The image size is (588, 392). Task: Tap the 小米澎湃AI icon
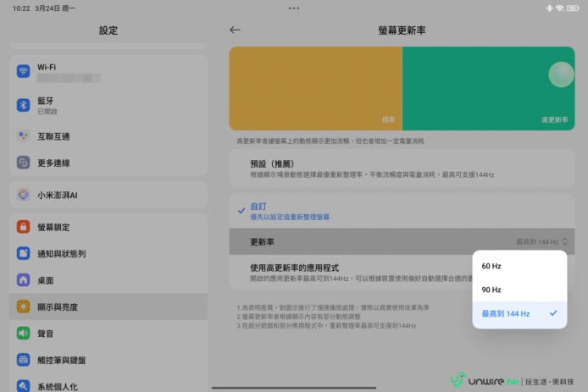pos(24,195)
